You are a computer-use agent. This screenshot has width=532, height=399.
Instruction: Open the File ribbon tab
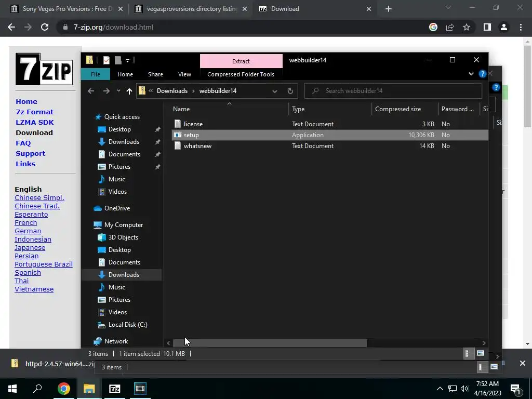pos(96,74)
